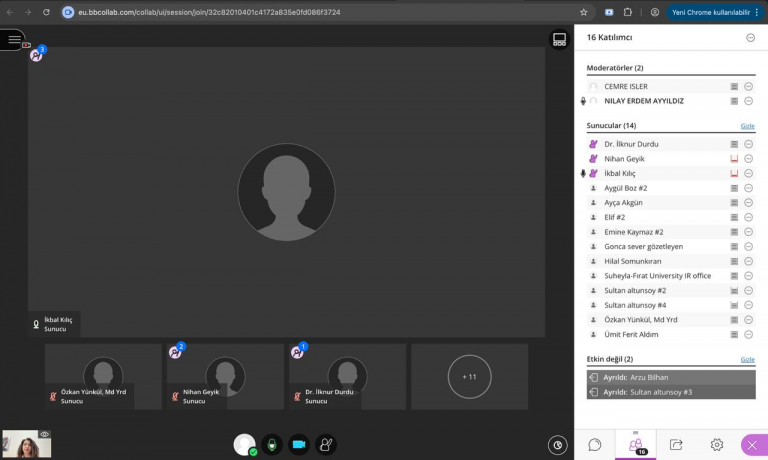Show the +11 additional participants tile
Image resolution: width=768 pixels, height=460 pixels.
(469, 377)
